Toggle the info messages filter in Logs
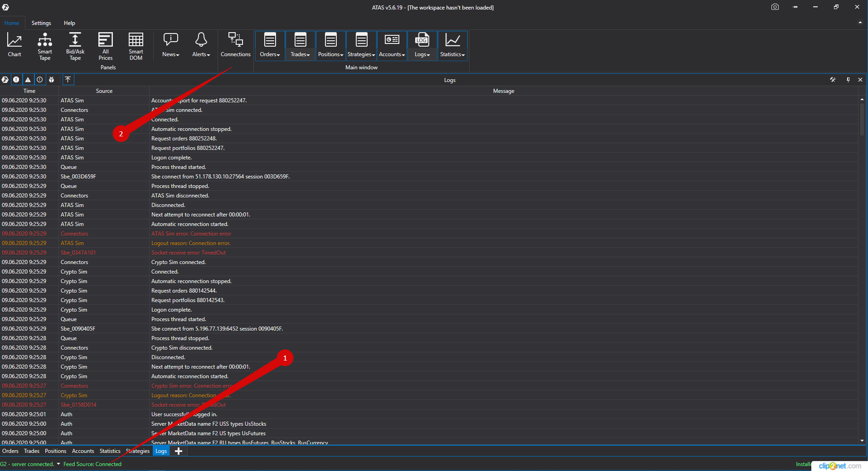 (x=40, y=80)
